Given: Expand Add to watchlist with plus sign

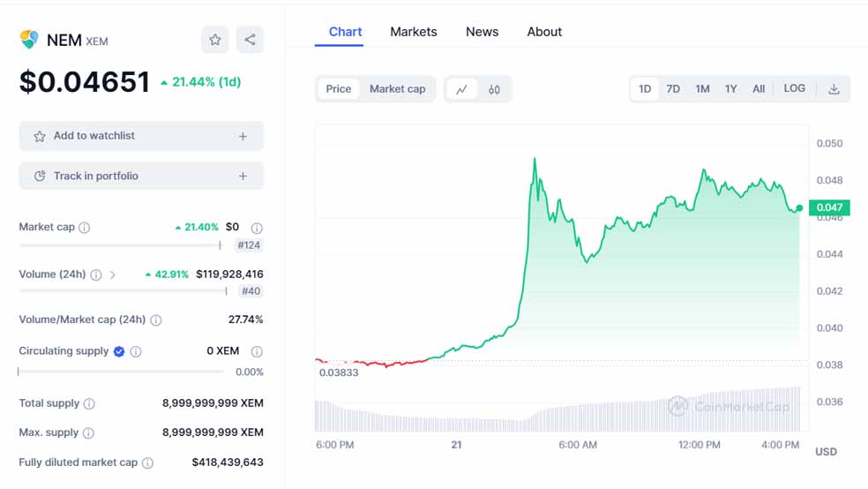Looking at the screenshot, I should pyautogui.click(x=243, y=137).
